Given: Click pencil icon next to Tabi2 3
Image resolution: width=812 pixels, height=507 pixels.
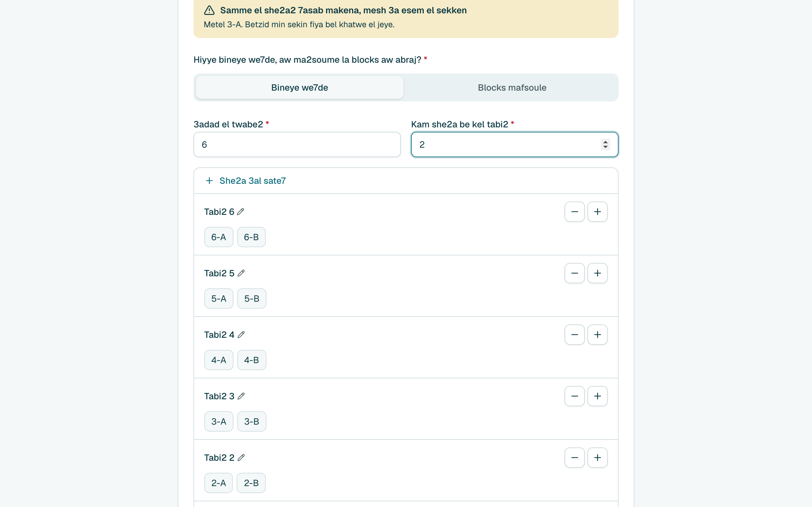Looking at the screenshot, I should pyautogui.click(x=241, y=396).
